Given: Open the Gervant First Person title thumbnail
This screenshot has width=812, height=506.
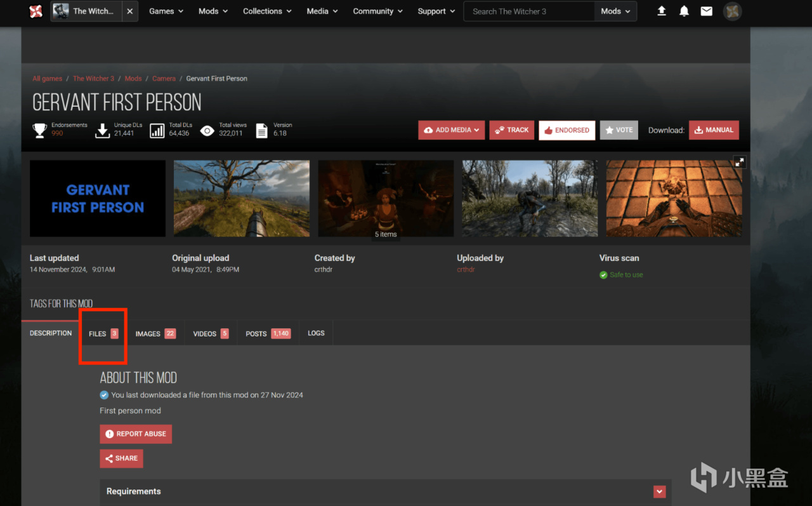Looking at the screenshot, I should point(98,198).
